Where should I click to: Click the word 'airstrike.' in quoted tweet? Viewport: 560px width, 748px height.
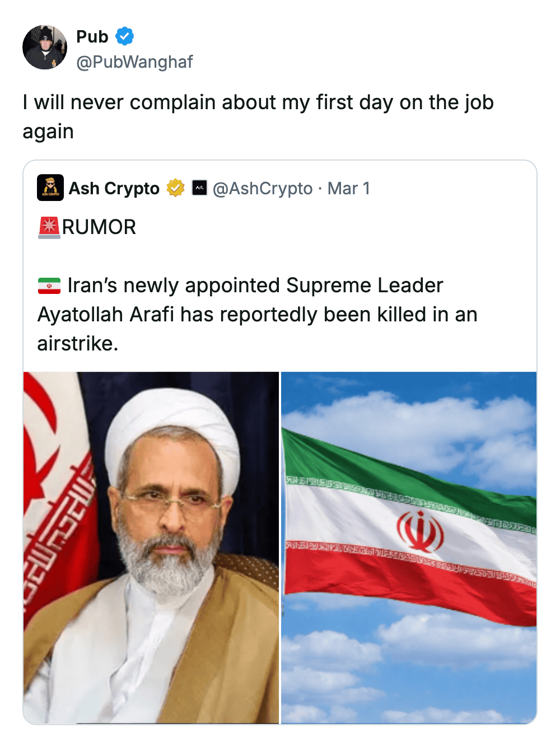pyautogui.click(x=78, y=344)
